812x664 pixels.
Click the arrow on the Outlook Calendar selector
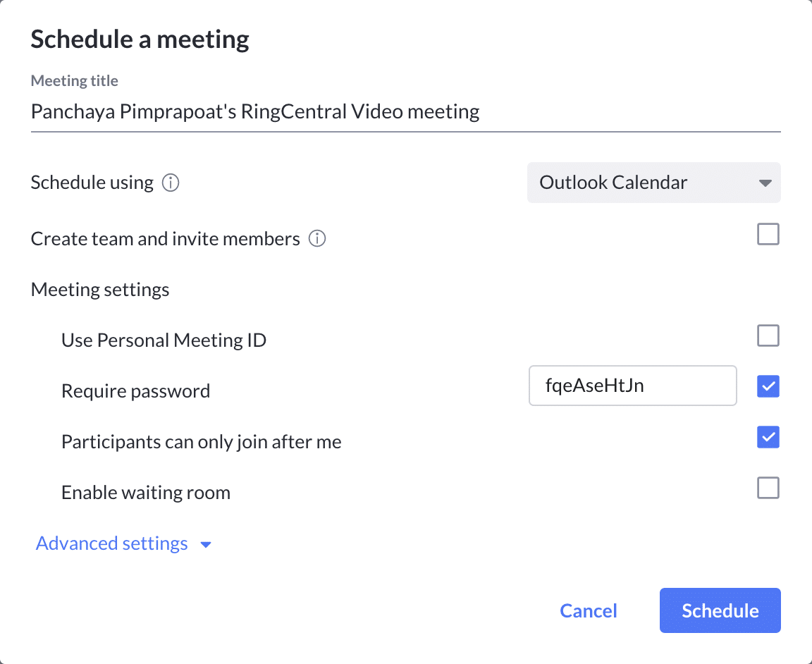point(765,183)
